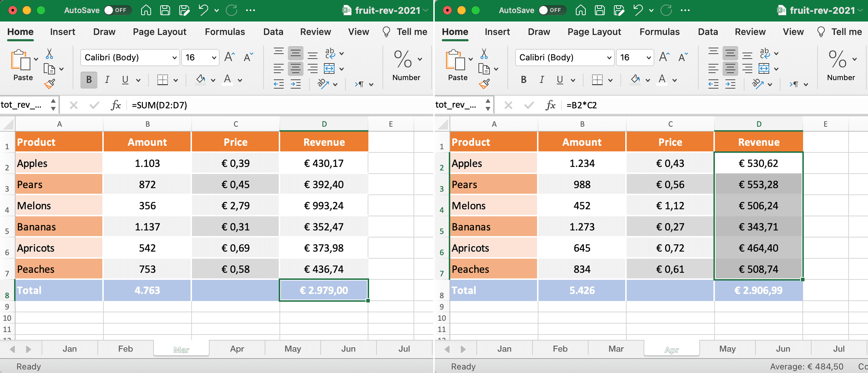Select the Format Painter icon
This screenshot has height=373, width=868.
[x=50, y=84]
